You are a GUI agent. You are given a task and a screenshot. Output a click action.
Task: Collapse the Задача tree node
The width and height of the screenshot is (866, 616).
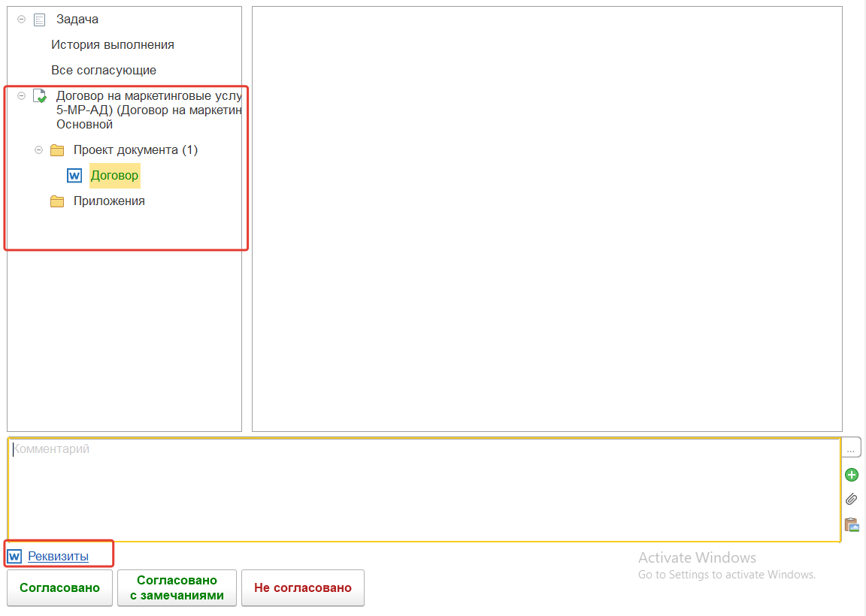[x=21, y=20]
